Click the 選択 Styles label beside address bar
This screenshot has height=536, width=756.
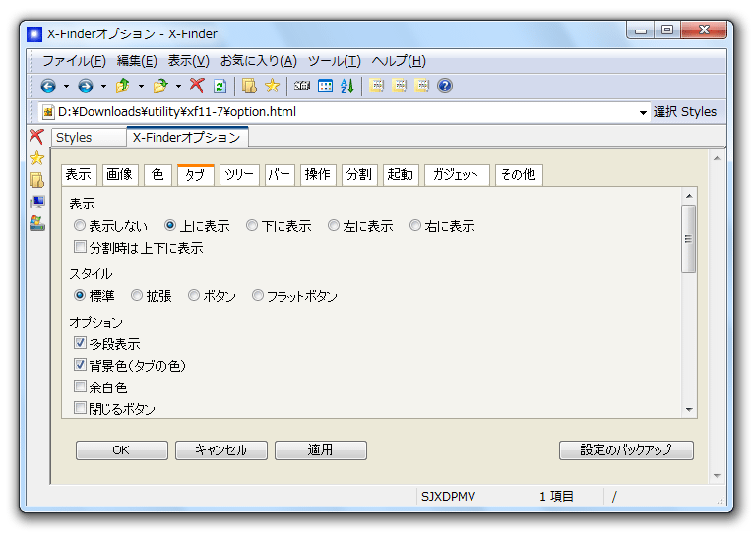685,112
